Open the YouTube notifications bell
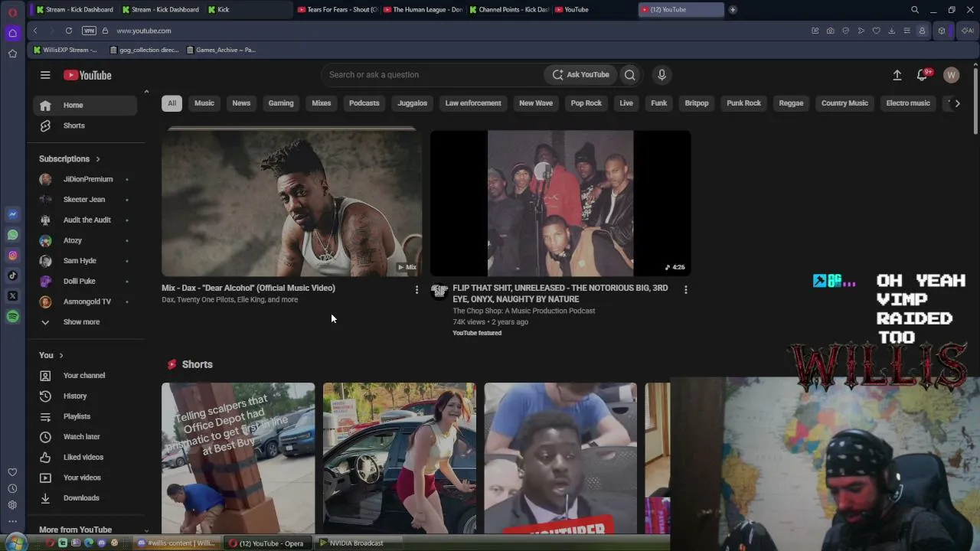 (x=923, y=75)
